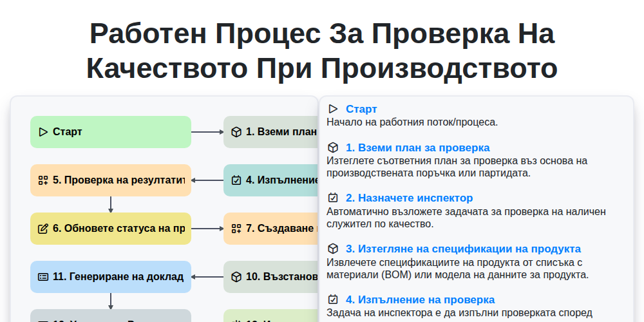This screenshot has width=644, height=322.
Task: Select node 4. Изпълнение in diagram
Action: [x=270, y=180]
